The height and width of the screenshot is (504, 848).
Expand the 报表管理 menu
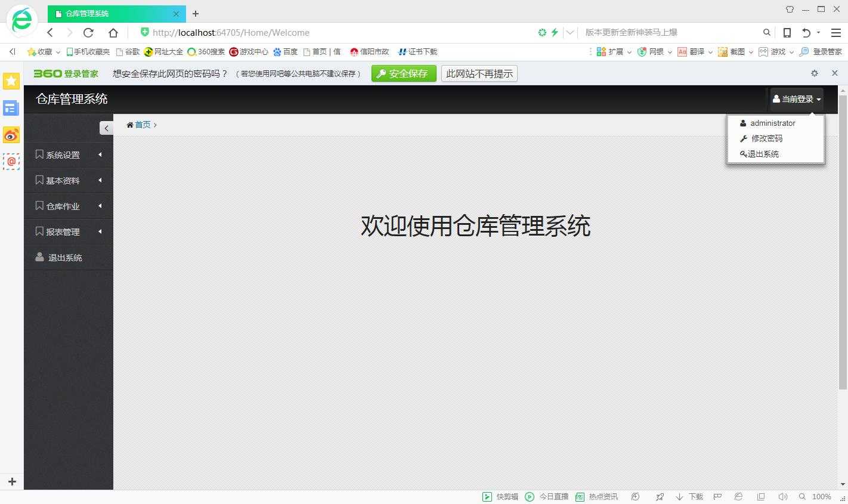69,232
